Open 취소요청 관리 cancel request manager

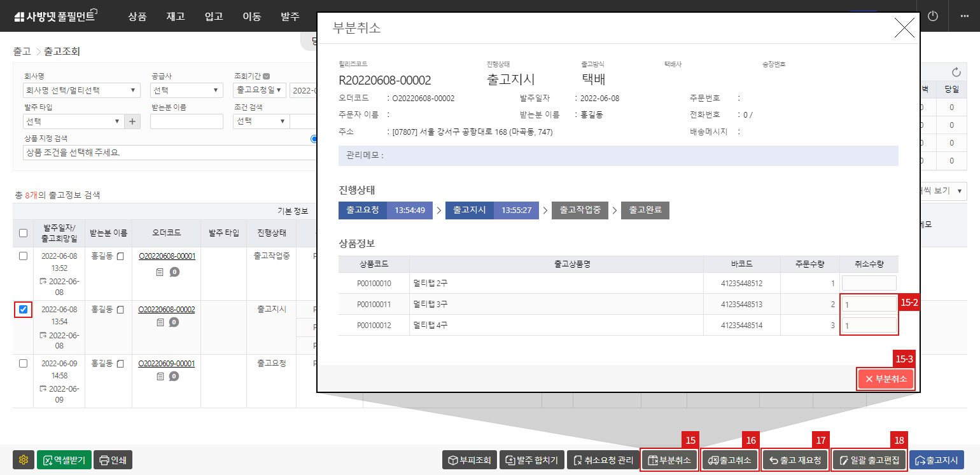(604, 459)
